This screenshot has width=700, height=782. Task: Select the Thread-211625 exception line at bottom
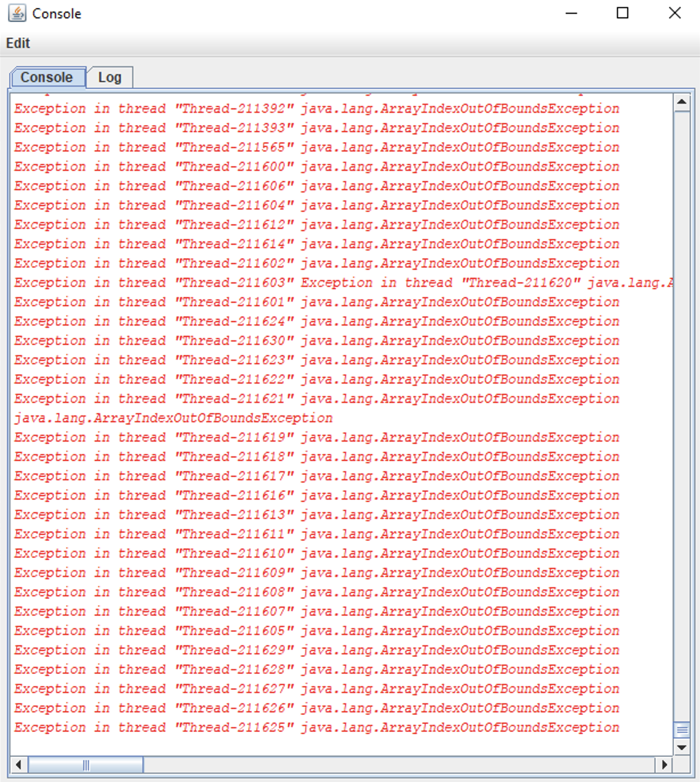pos(316,727)
